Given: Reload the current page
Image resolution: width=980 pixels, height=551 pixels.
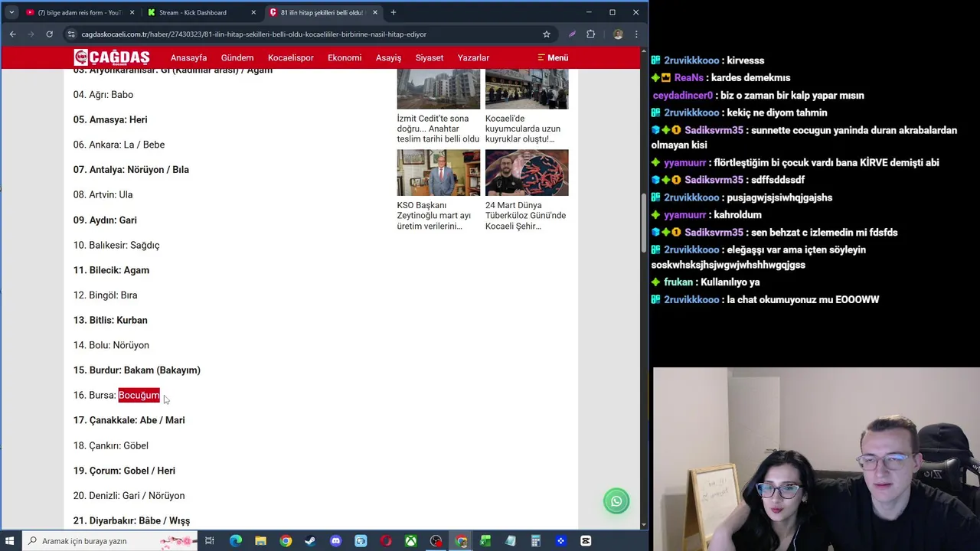Looking at the screenshot, I should (49, 34).
